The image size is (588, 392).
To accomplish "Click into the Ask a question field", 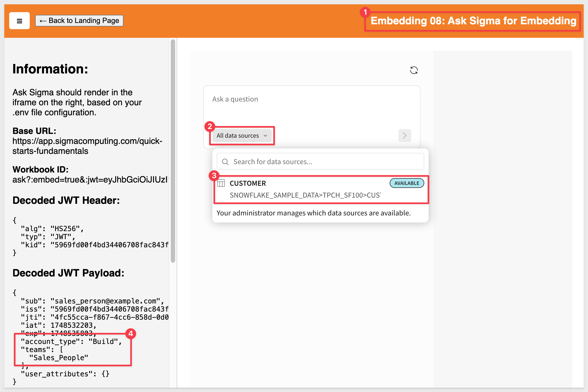I will (312, 99).
